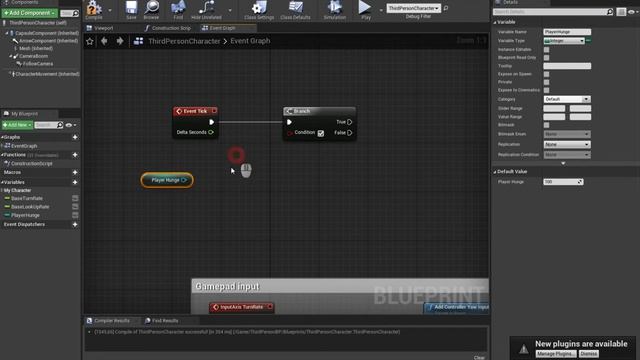This screenshot has width=640, height=360.
Task: Open My Blueprint view options eye dropdown
Action: [71, 125]
